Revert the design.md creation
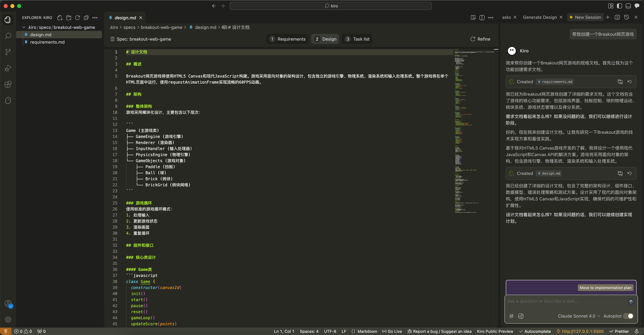Image resolution: width=644 pixels, height=335 pixels. [x=630, y=173]
